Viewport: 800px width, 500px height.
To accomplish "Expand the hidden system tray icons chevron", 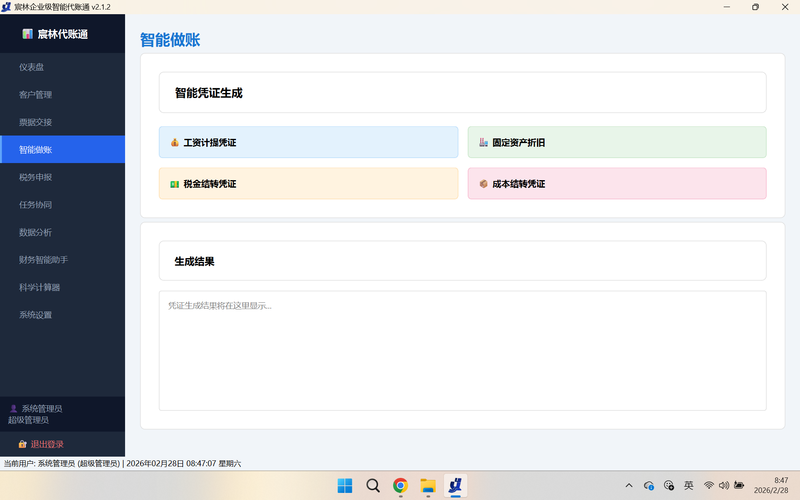I will point(629,486).
